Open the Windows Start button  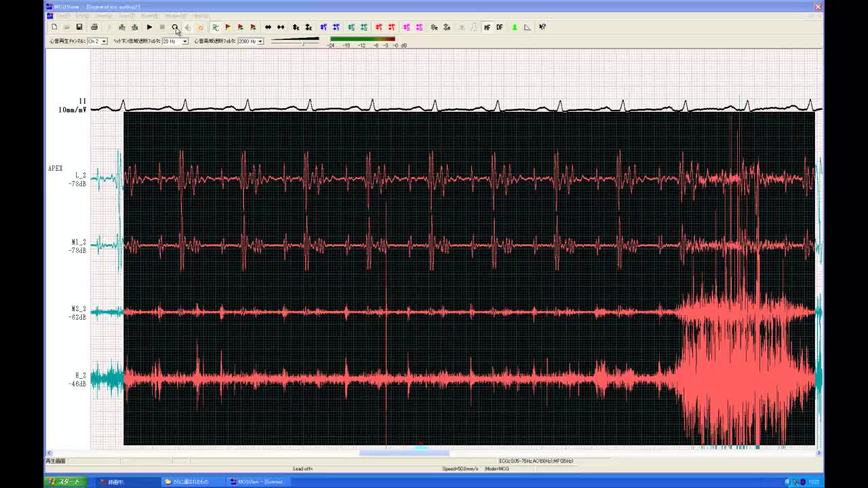[x=64, y=482]
